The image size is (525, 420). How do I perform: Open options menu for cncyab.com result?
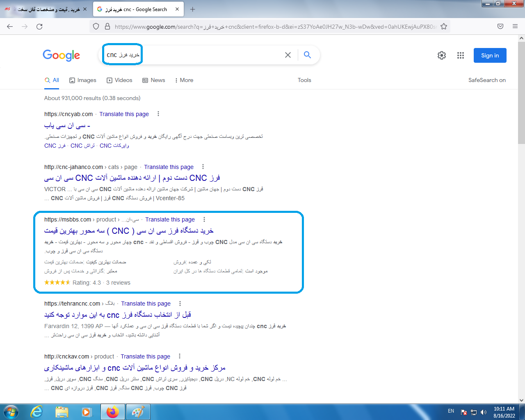158,114
